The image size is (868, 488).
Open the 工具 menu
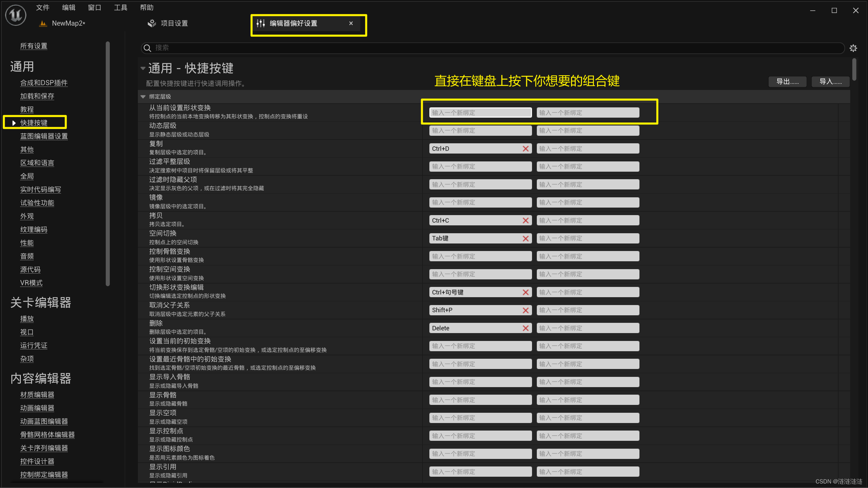pyautogui.click(x=120, y=8)
